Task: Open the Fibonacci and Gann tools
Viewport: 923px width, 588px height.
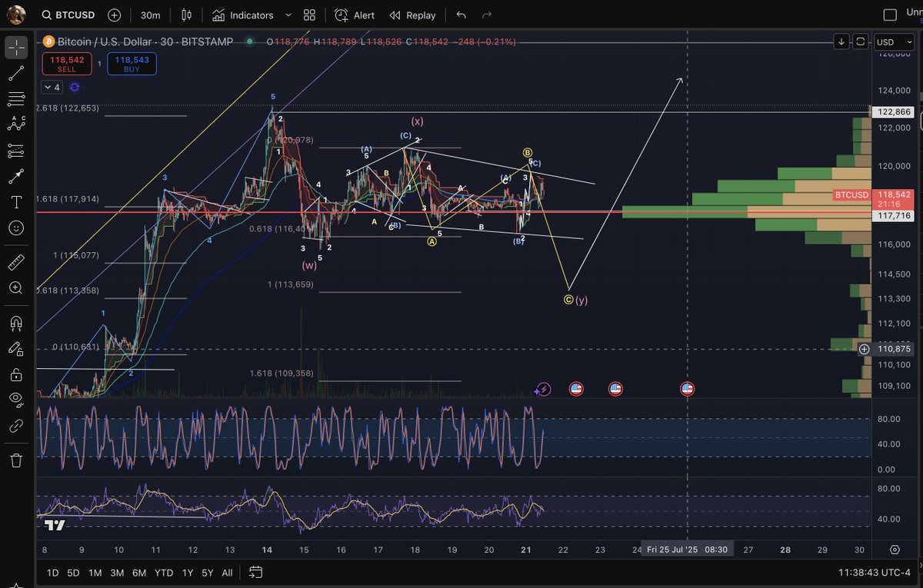Action: (x=16, y=99)
